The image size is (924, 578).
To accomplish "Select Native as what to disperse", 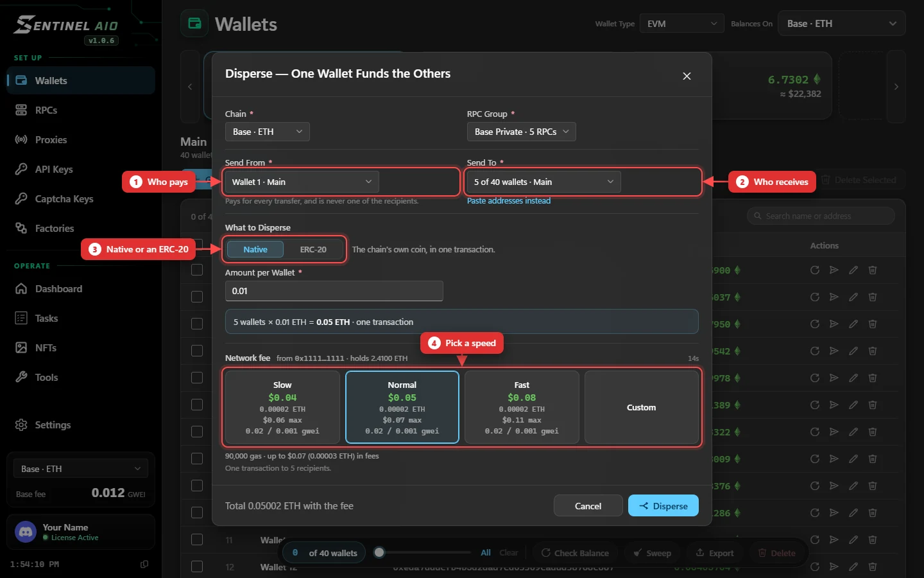I will [x=255, y=249].
